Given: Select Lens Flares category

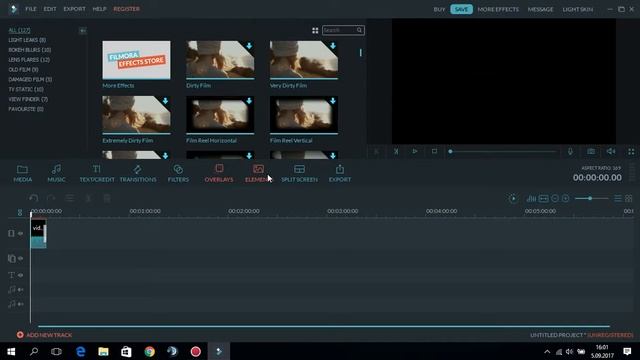Looking at the screenshot, I should click(x=29, y=60).
